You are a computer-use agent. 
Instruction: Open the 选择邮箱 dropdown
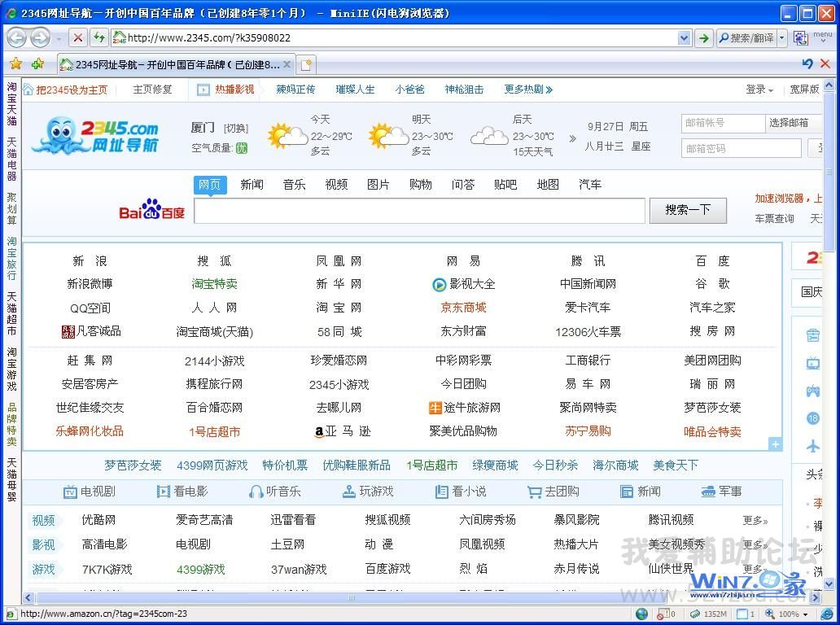(x=794, y=123)
